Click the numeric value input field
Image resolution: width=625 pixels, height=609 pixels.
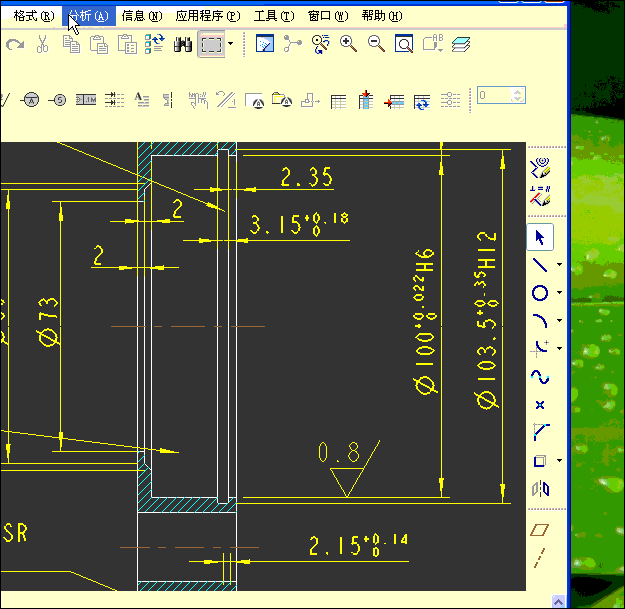[494, 95]
